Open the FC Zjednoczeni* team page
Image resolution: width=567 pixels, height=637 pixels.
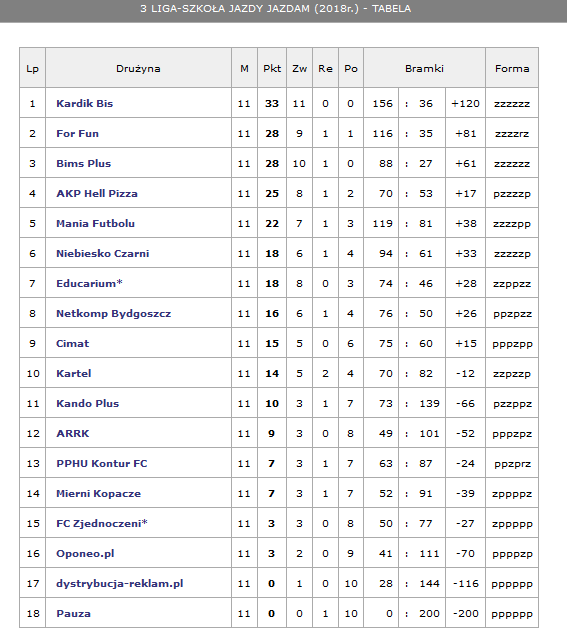102,524
